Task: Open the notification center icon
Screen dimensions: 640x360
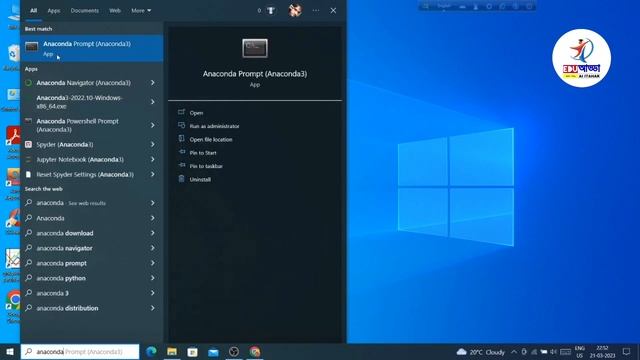Action: point(627,352)
